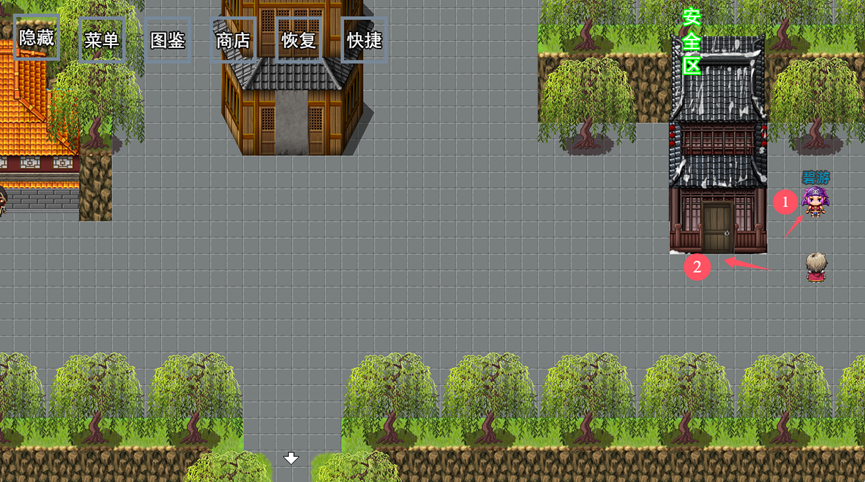Click the green 安全区 safe zone label
865x482 pixels.
691,41
